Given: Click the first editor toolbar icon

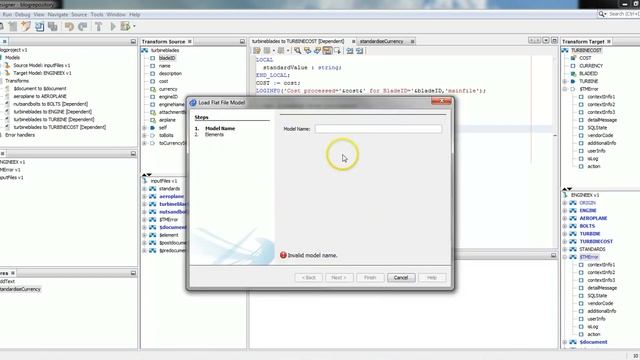Looking at the screenshot, I should pos(257,51).
